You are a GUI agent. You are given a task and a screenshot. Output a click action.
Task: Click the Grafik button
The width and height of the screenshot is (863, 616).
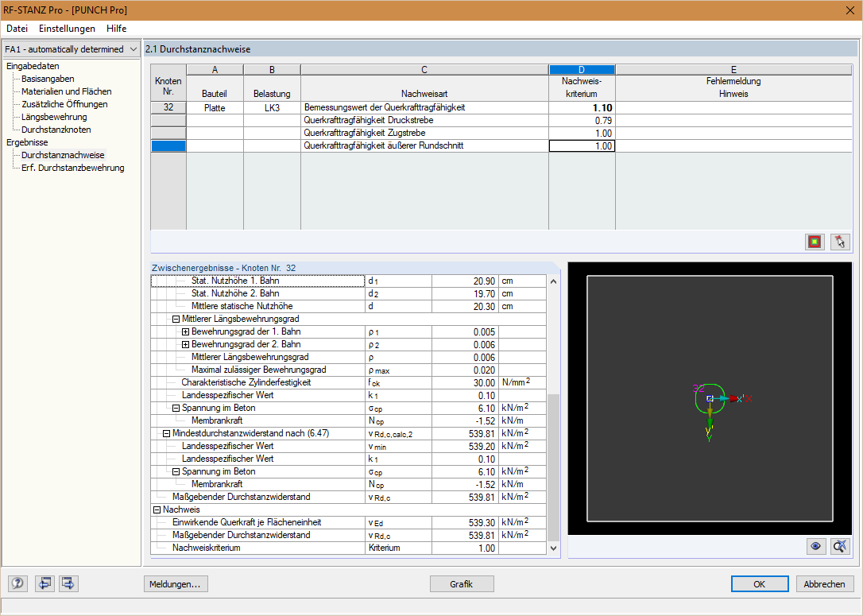(461, 583)
